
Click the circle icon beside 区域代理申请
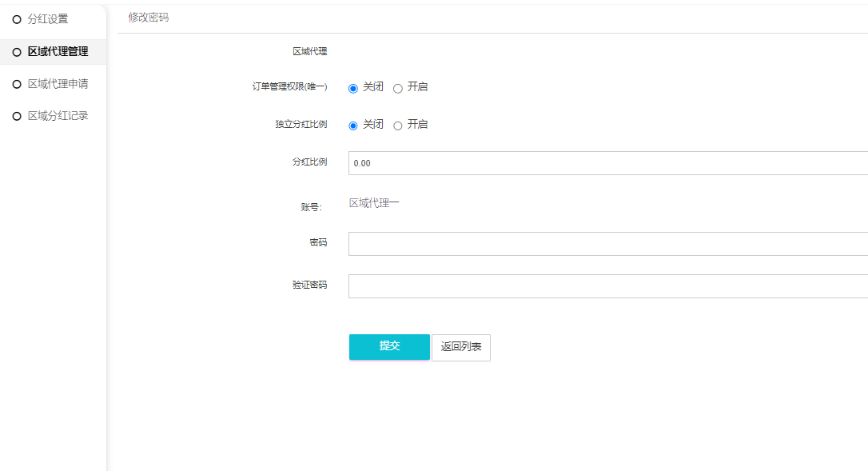click(x=17, y=84)
